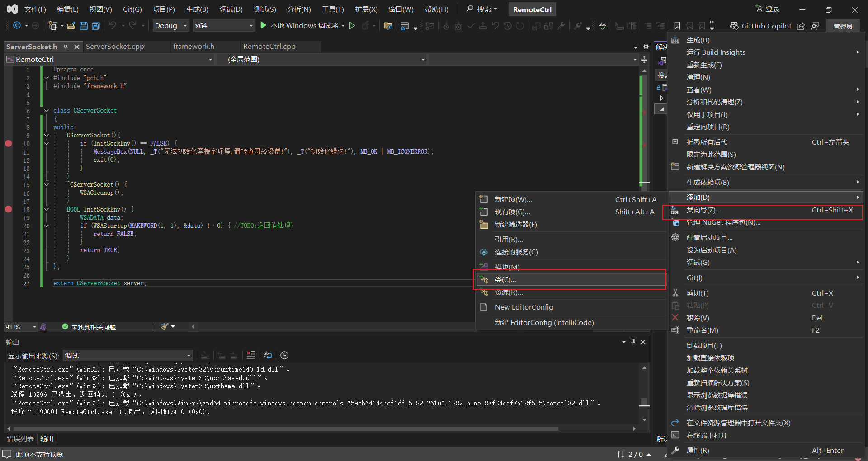Pin the output panel
Screen dimensions: 868x461
click(x=633, y=342)
